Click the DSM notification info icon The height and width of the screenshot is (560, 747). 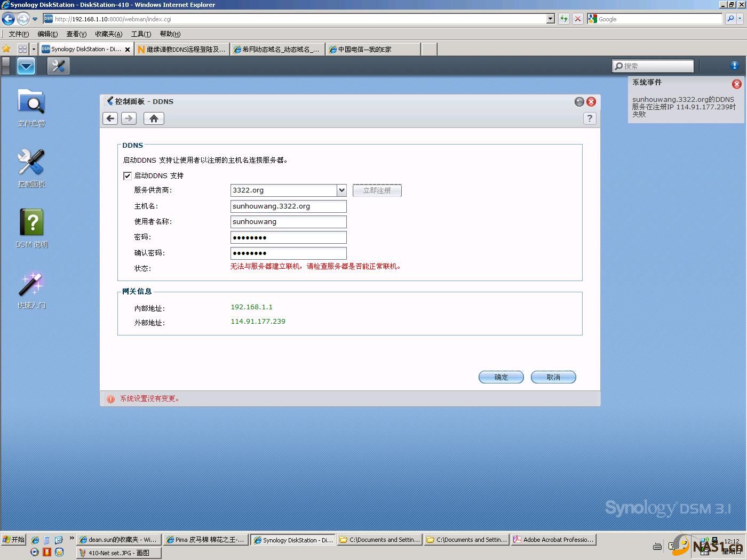point(734,66)
